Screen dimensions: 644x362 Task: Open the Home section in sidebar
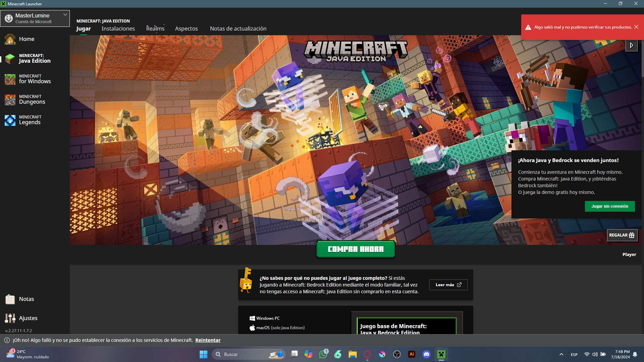(x=26, y=39)
